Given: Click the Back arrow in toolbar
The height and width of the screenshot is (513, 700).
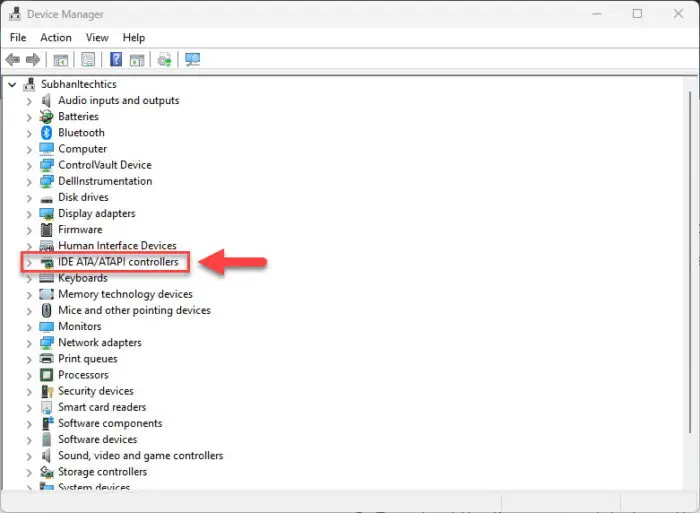Looking at the screenshot, I should [13, 60].
